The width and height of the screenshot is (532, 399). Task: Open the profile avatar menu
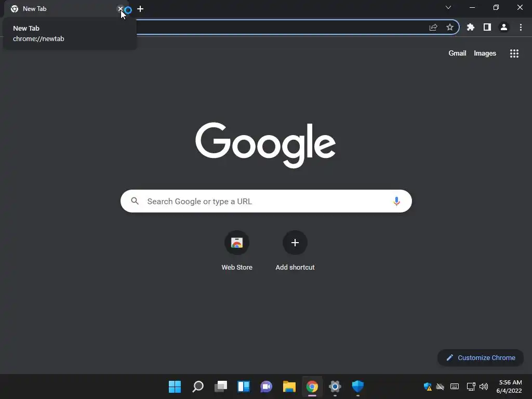504,27
